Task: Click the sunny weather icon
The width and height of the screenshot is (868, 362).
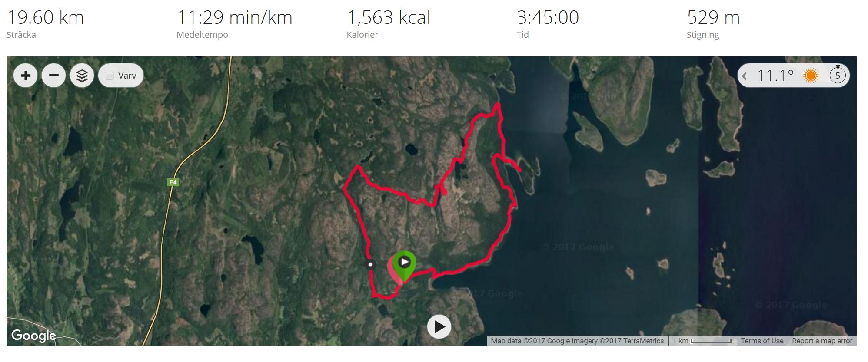Action: [x=811, y=76]
